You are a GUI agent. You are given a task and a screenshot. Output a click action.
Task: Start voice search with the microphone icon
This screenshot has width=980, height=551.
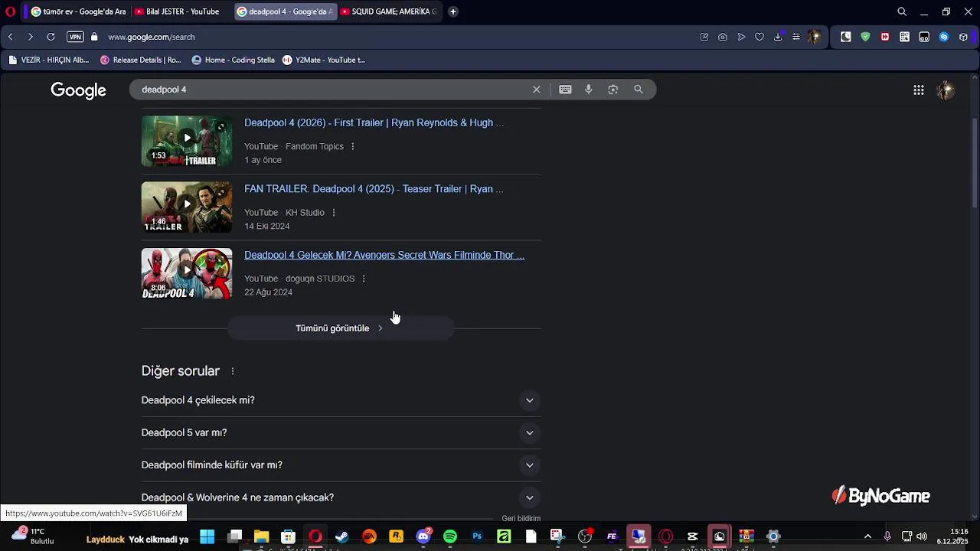click(x=589, y=90)
